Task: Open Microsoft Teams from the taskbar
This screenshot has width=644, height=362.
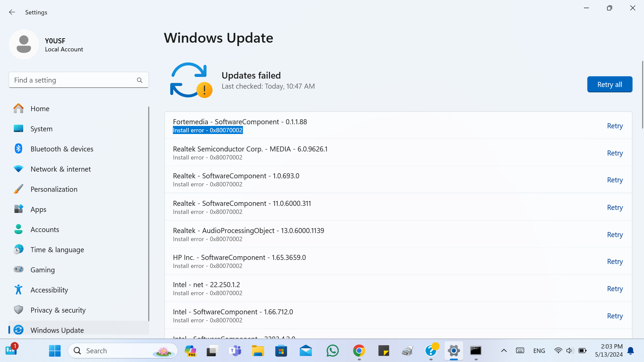Action: pyautogui.click(x=235, y=351)
